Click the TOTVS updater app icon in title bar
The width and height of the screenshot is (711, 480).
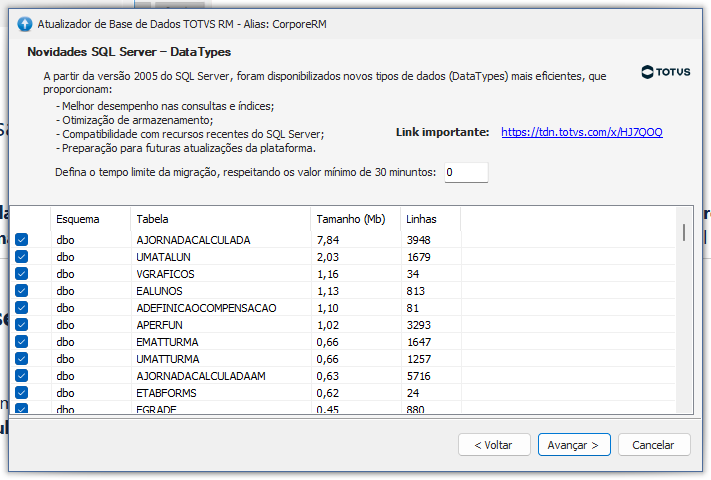click(x=25, y=24)
